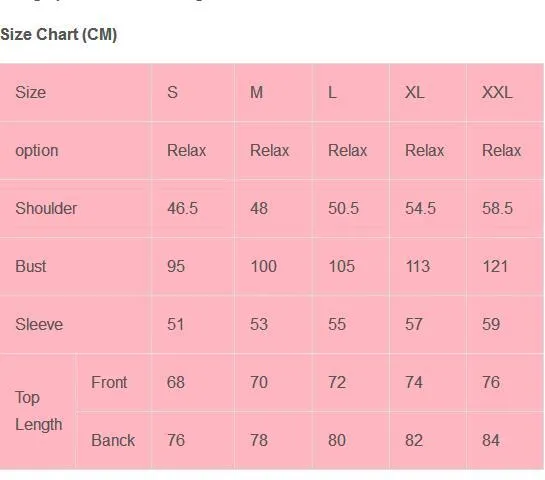Click Relax under the L column

[x=348, y=150]
